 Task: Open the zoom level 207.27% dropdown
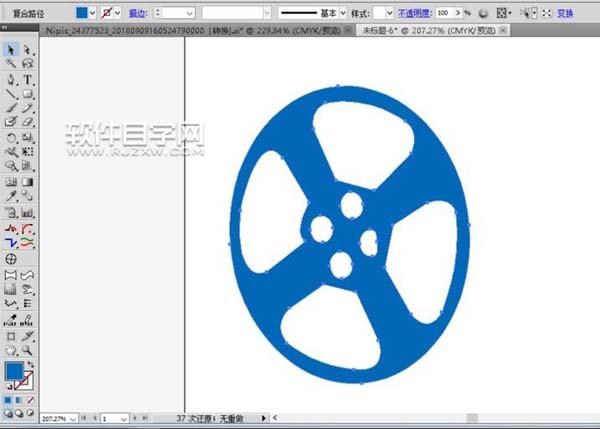[x=73, y=419]
